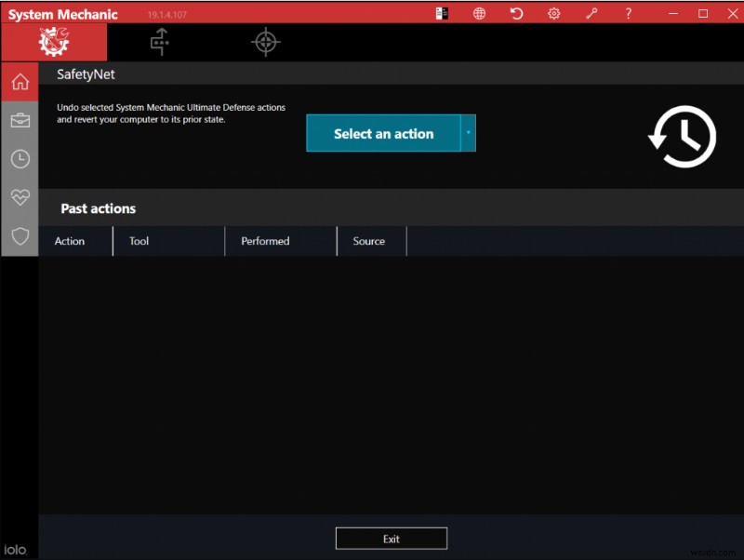Viewport: 744px width, 560px height.
Task: Switch to the privacy routing tab icon
Action: 160,42
